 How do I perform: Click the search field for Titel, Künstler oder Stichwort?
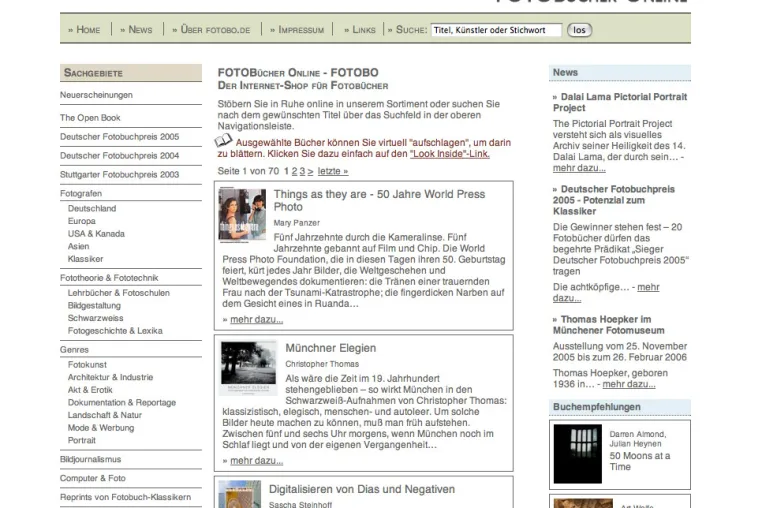496,30
